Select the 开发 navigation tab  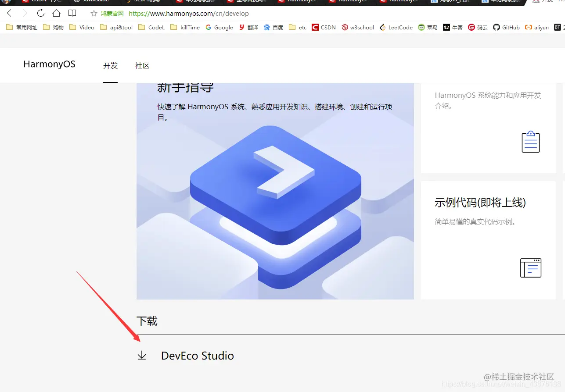[x=110, y=65]
